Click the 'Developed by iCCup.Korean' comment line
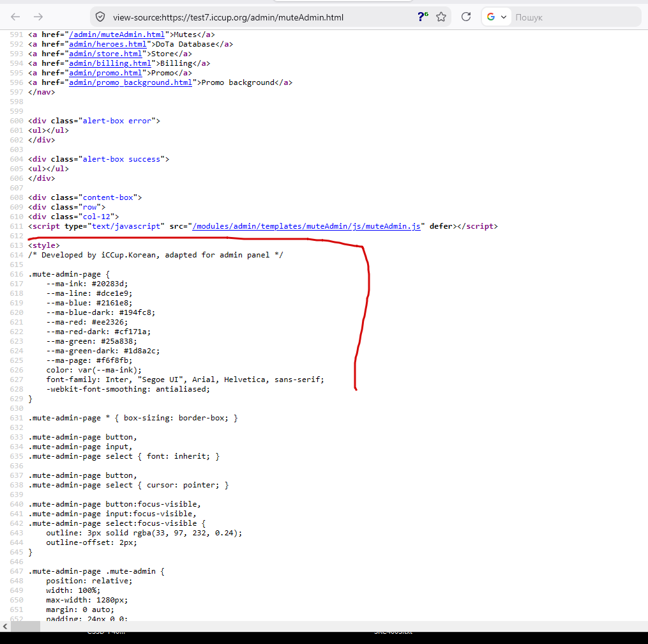The width and height of the screenshot is (648, 644). [x=156, y=255]
